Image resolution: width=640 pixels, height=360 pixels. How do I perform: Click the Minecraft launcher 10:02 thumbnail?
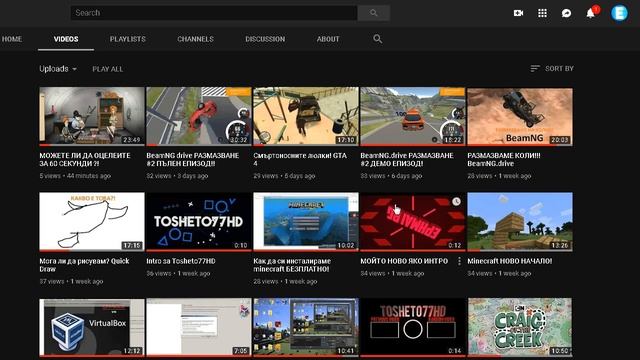(x=306, y=222)
